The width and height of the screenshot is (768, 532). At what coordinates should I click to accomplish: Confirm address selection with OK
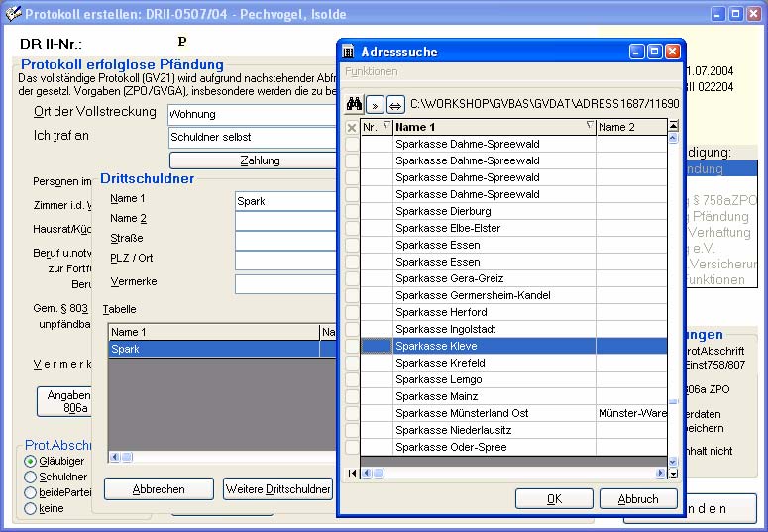tap(554, 499)
